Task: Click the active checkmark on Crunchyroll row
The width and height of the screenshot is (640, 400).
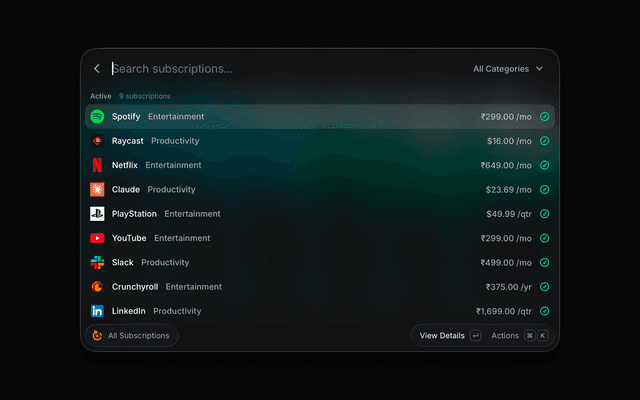Action: [x=544, y=287]
